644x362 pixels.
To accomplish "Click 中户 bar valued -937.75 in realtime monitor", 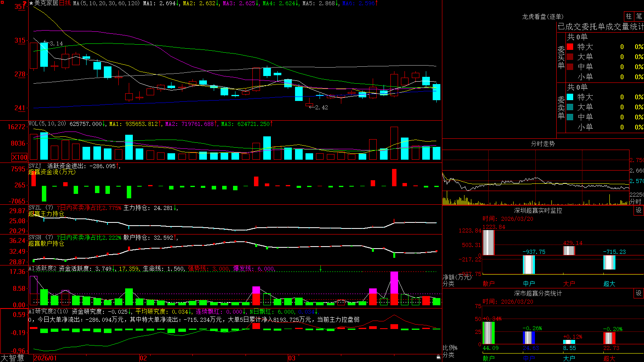I will [528, 265].
